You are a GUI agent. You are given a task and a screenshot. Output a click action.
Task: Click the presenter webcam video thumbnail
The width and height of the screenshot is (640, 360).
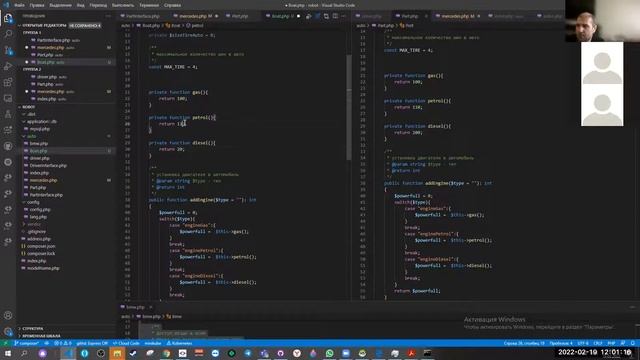pyautogui.click(x=602, y=20)
